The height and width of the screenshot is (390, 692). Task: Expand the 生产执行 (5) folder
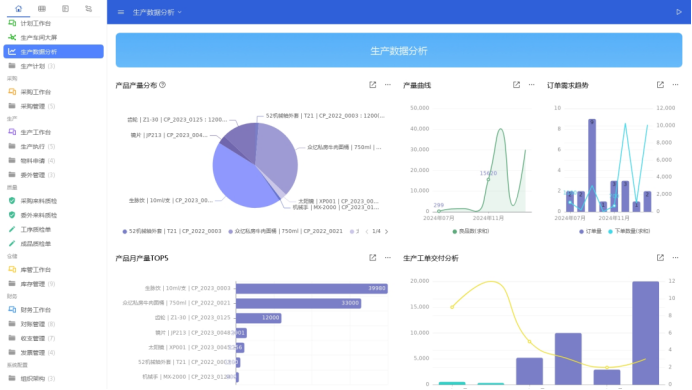[53, 146]
